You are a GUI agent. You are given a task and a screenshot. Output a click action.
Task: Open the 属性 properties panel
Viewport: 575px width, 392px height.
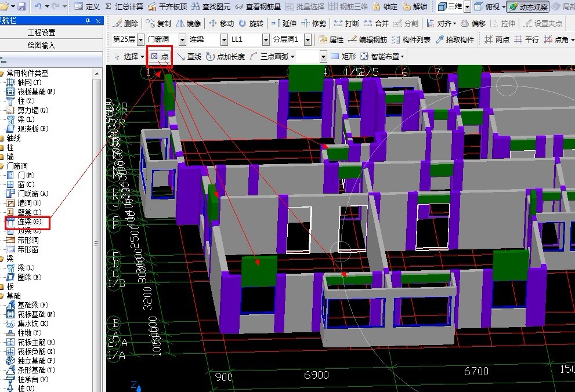point(331,39)
